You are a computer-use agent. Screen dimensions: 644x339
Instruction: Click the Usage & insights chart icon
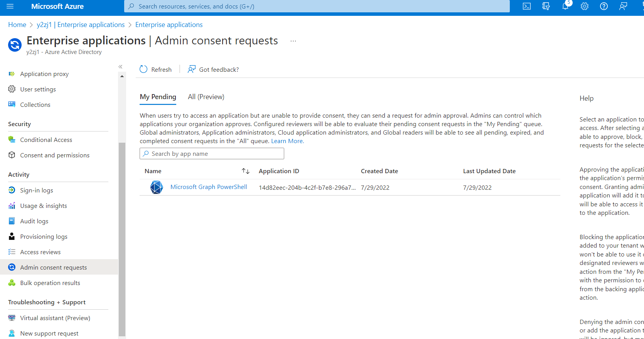[12, 206]
